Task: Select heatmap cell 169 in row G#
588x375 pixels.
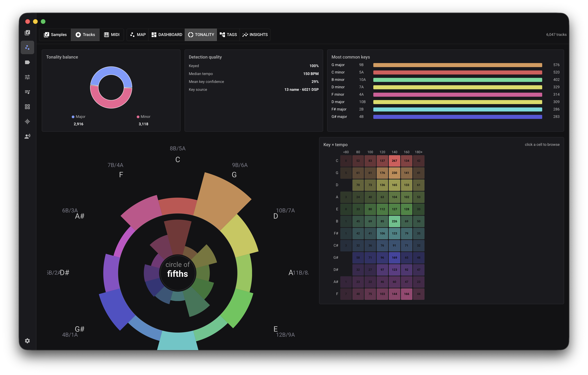Action: [394, 257]
